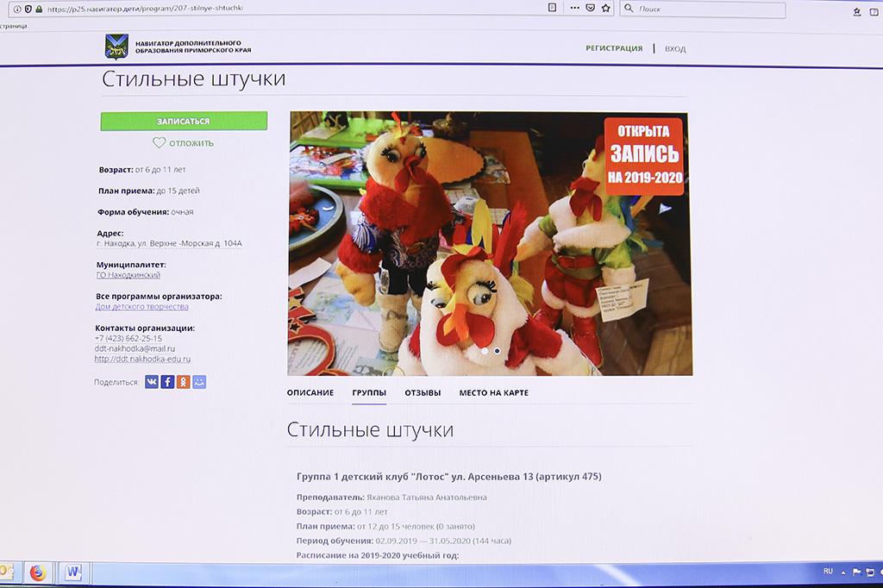Share on Odnoklassniki
Screen dimensions: 883x588
click(x=183, y=382)
